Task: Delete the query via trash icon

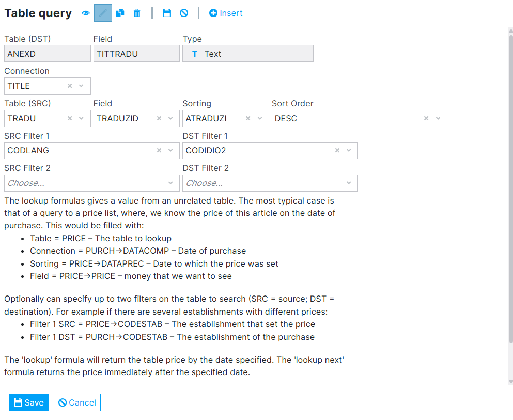Action: point(136,13)
